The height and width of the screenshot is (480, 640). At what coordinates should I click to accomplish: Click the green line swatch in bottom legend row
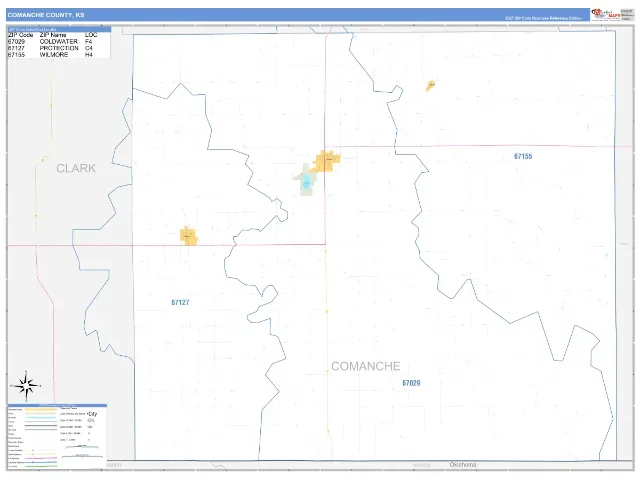coord(40,467)
